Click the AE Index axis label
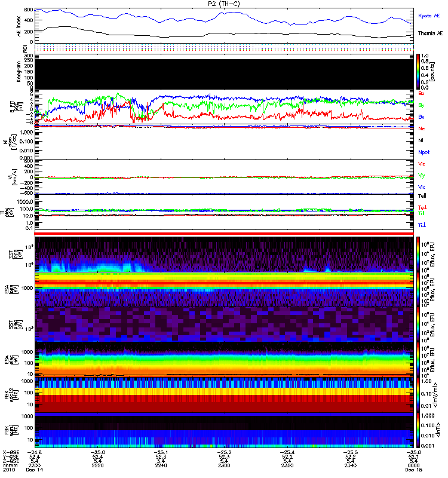 tap(19, 26)
